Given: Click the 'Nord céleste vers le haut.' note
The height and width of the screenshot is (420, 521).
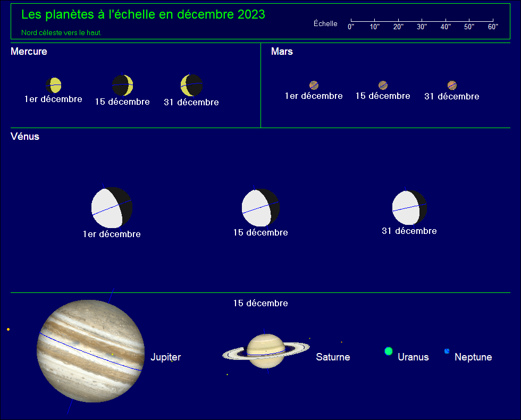Looking at the screenshot, I should click(x=61, y=32).
